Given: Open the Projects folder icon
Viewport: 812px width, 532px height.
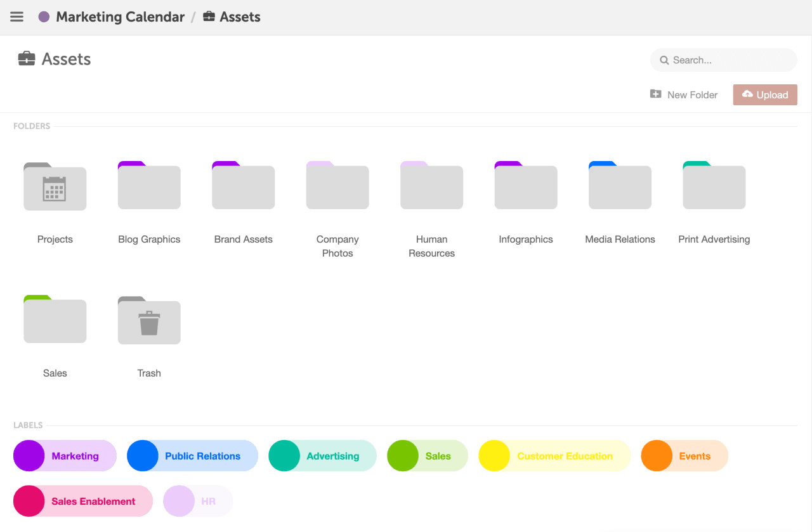Looking at the screenshot, I should (55, 186).
